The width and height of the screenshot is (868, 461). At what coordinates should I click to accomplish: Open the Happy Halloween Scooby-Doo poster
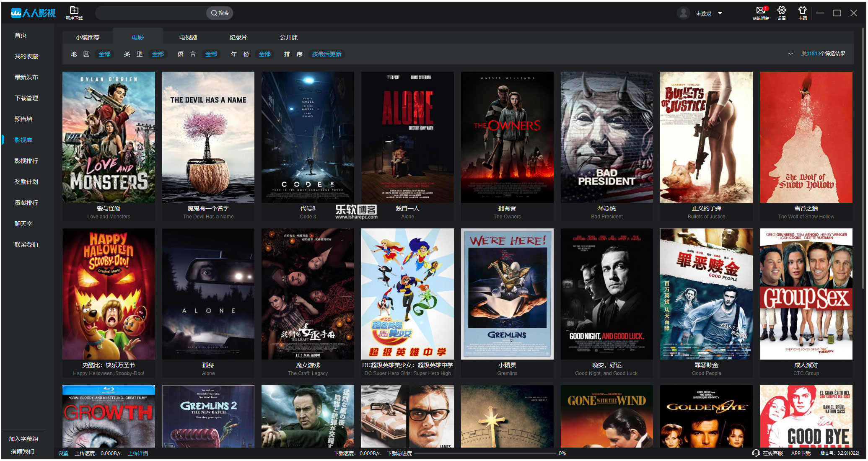coord(109,294)
